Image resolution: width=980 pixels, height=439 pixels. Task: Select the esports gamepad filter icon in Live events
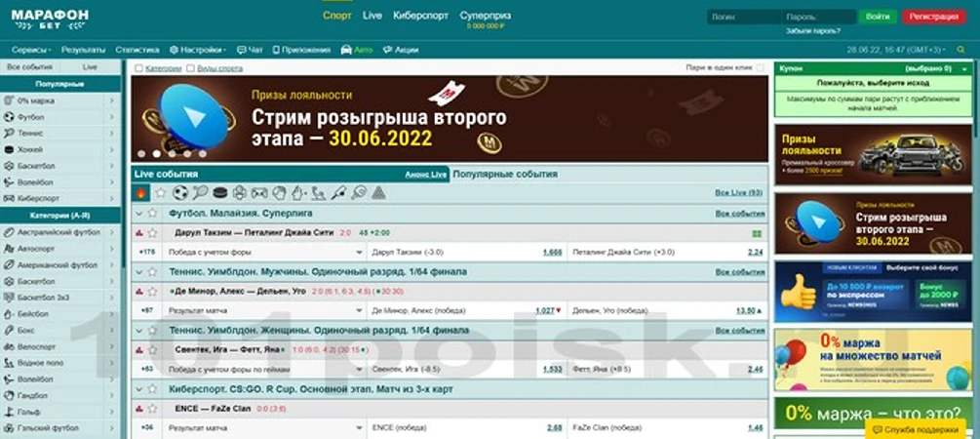(x=259, y=193)
